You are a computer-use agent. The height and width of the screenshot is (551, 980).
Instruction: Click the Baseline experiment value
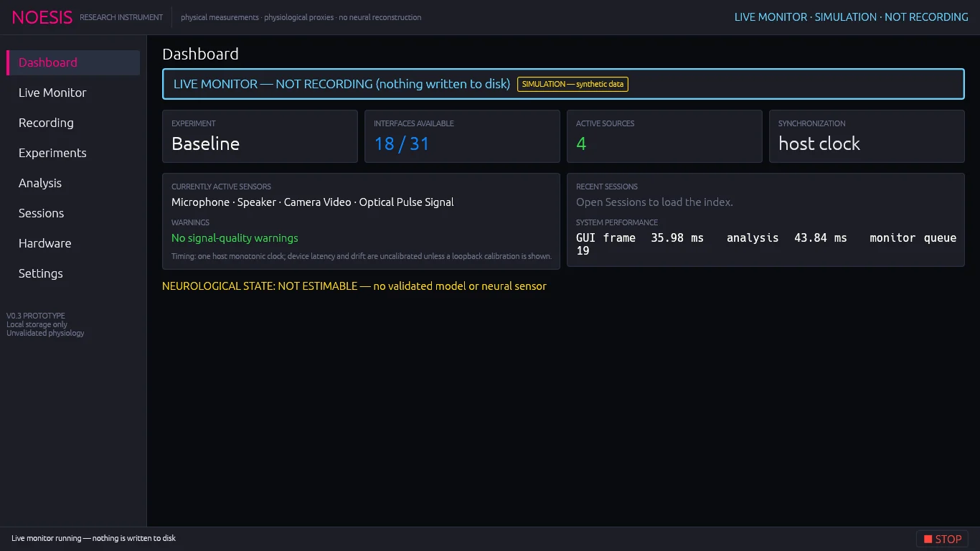[x=205, y=143]
